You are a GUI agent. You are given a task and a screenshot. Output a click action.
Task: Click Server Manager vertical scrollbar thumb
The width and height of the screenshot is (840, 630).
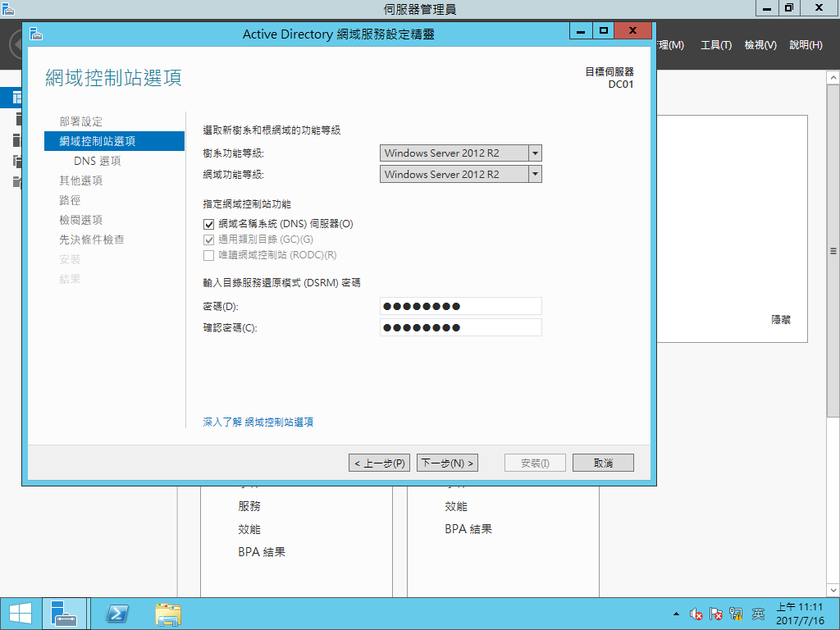click(x=833, y=251)
